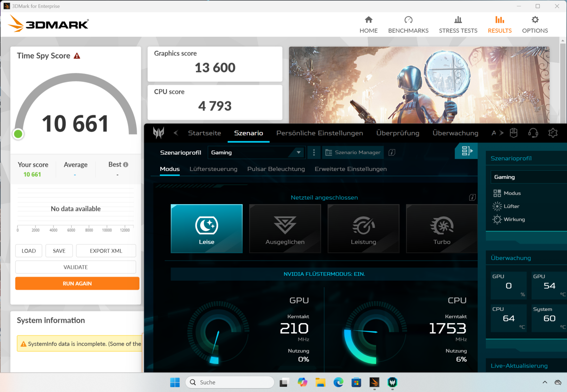567x392 pixels.
Task: Launch Copilot from the taskbar
Action: 302,382
